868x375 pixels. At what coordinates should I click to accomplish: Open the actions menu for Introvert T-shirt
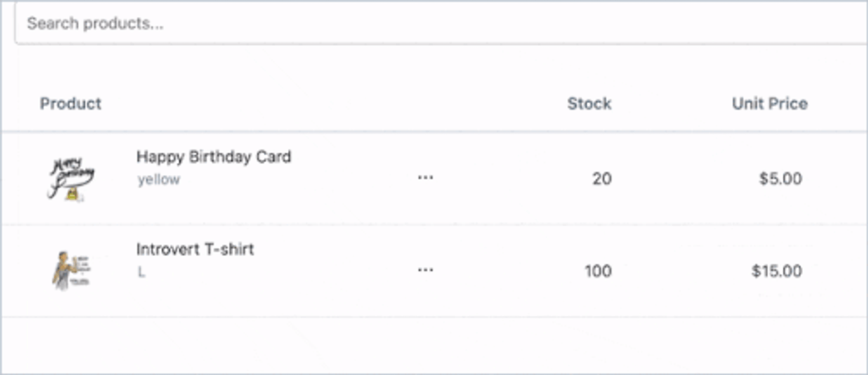click(x=425, y=270)
